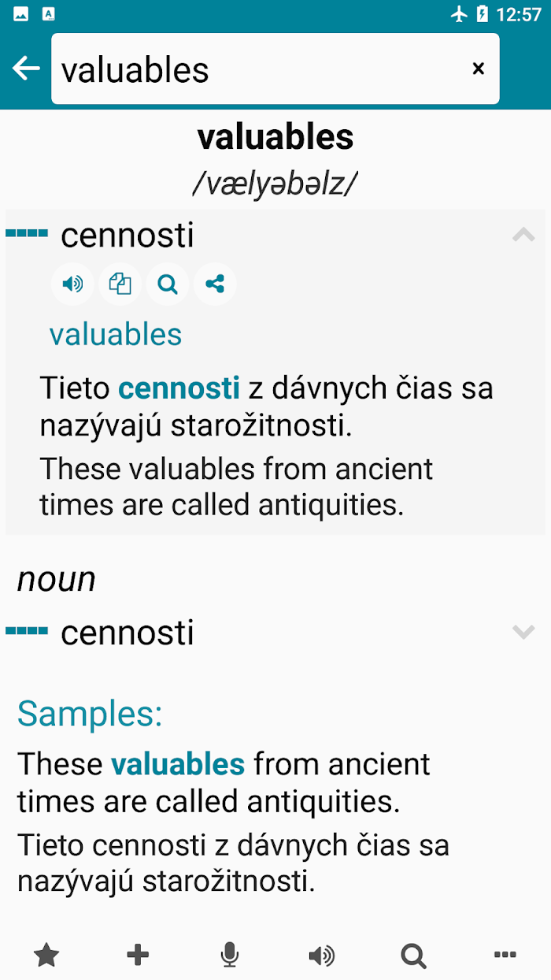Open search from bottom toolbar magnifier
The image size is (551, 980).
(x=413, y=956)
